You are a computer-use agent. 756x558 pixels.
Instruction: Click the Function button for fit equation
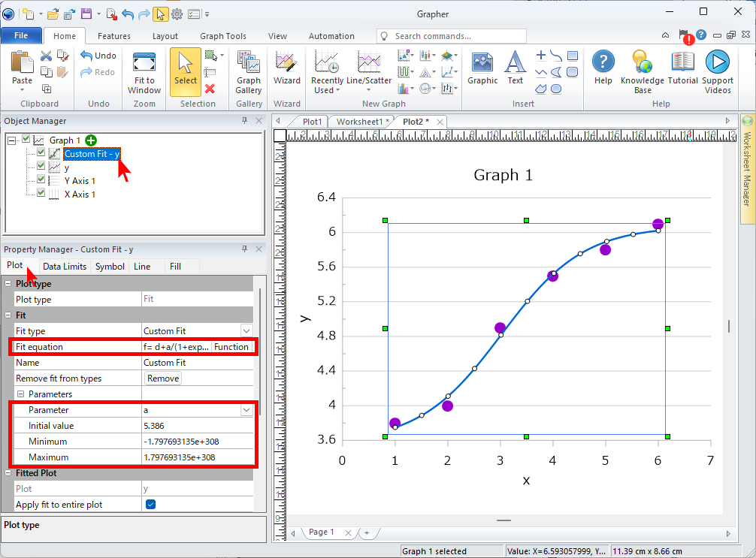[x=231, y=347]
